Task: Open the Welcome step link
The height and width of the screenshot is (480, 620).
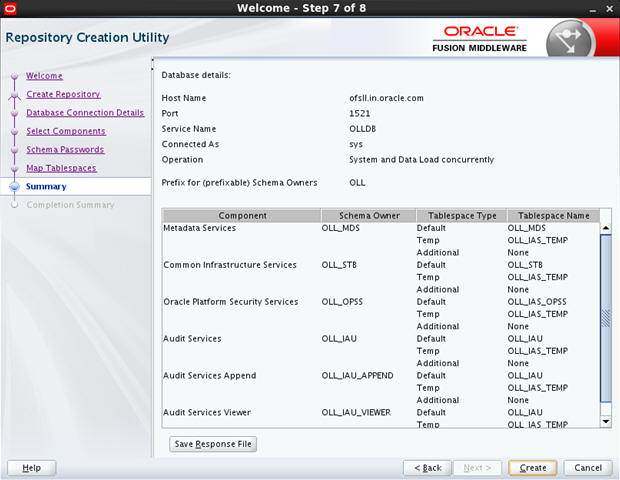Action: [44, 76]
